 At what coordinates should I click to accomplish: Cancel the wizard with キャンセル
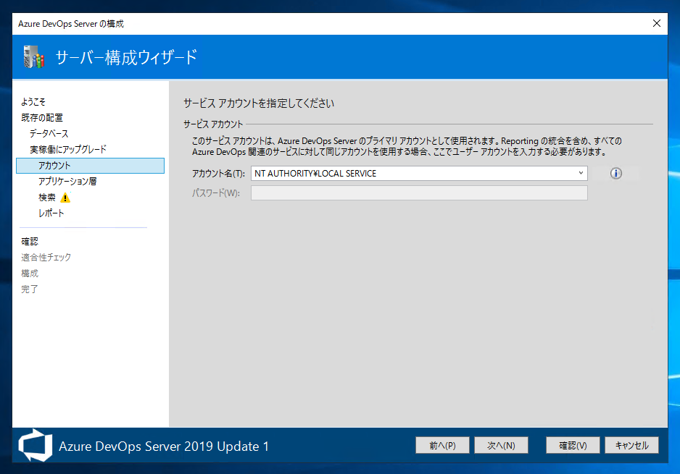[x=632, y=445]
